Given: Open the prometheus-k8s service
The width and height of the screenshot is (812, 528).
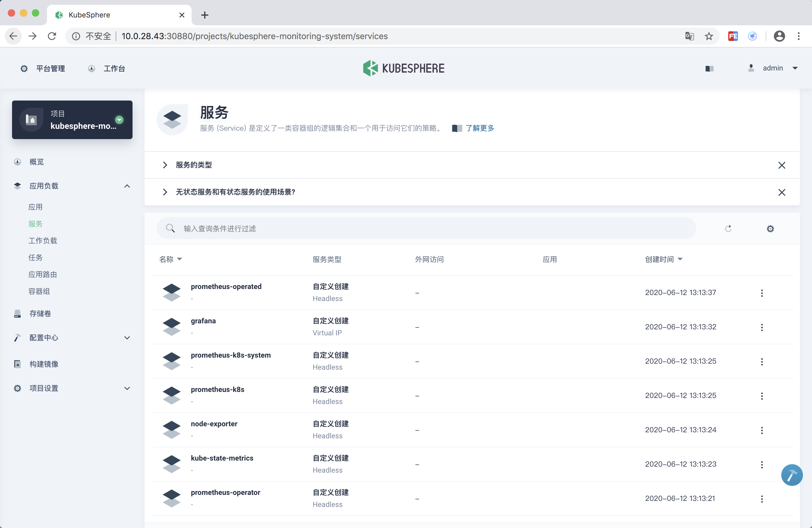Looking at the screenshot, I should click(x=217, y=390).
